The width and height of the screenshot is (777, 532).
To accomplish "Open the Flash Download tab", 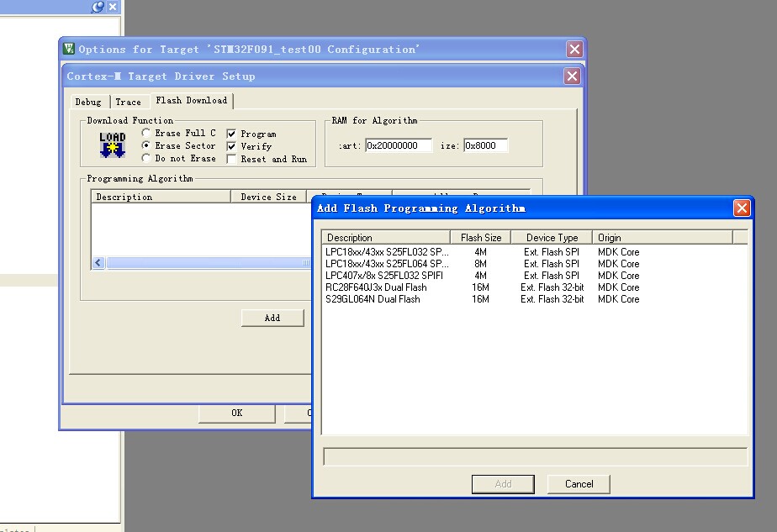I will click(x=191, y=100).
